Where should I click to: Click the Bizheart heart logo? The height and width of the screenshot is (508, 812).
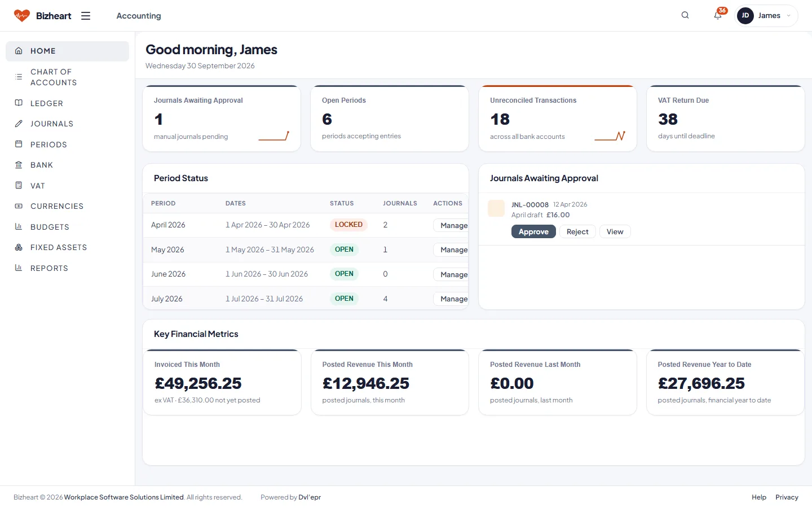21,16
